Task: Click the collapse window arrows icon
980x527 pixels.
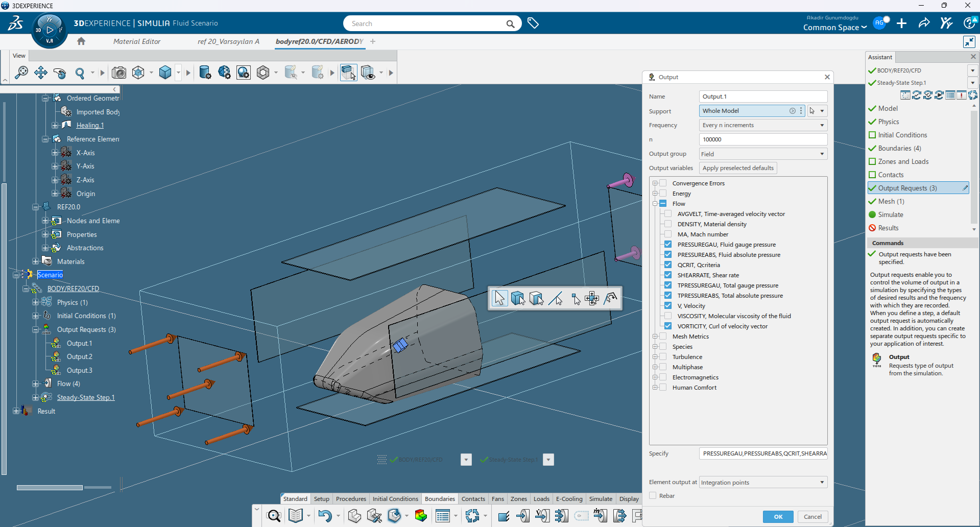Action: tap(969, 41)
